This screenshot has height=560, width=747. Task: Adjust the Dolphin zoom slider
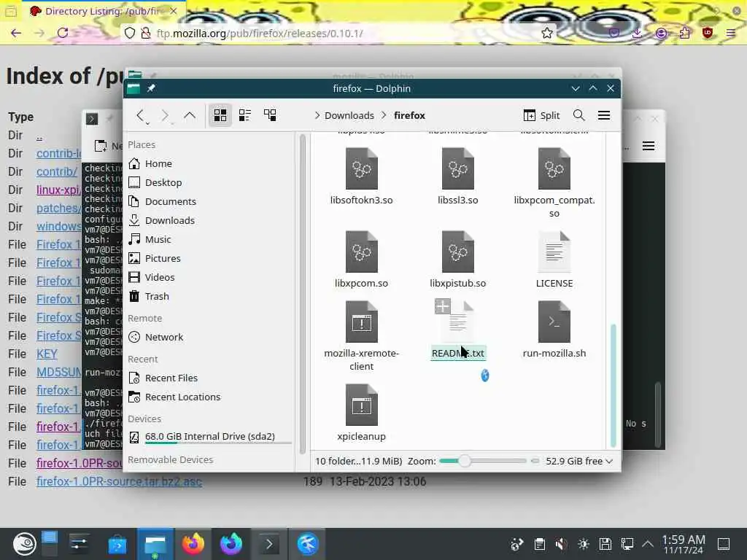tap(465, 461)
